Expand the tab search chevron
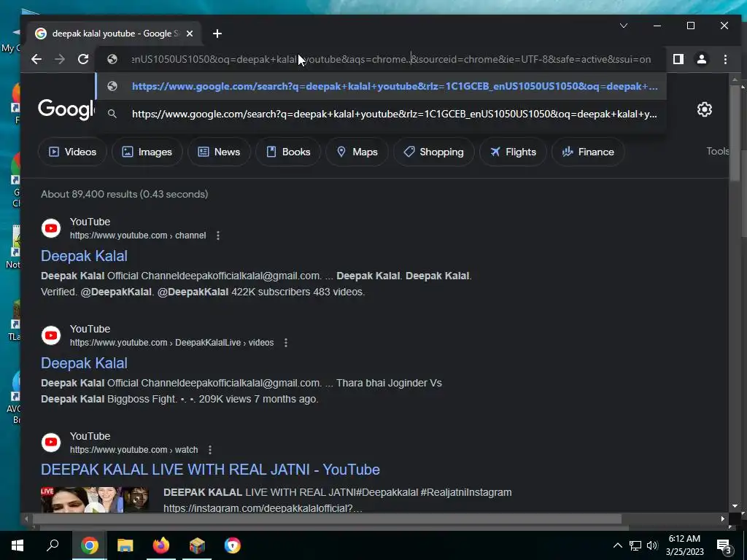The height and width of the screenshot is (560, 747). tap(623, 26)
